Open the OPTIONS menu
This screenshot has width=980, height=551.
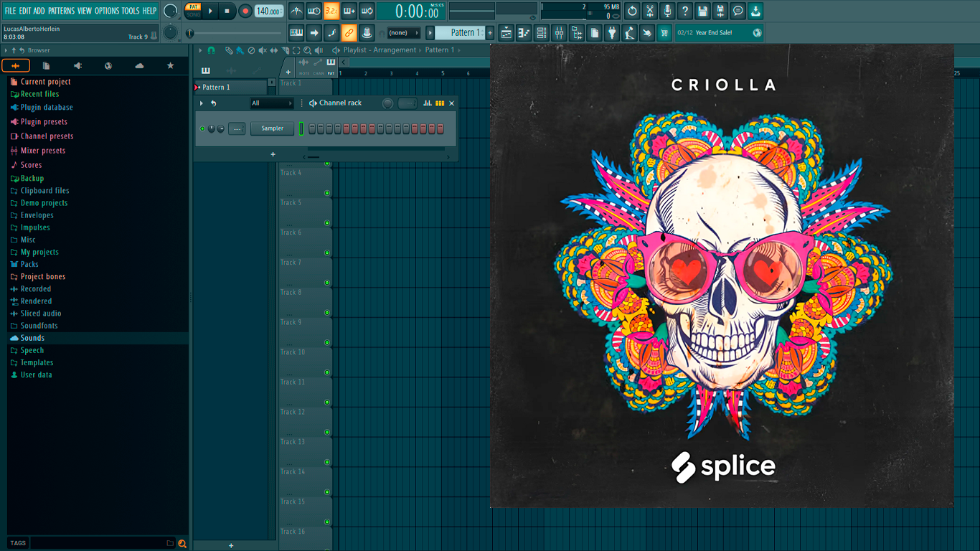pos(107,11)
